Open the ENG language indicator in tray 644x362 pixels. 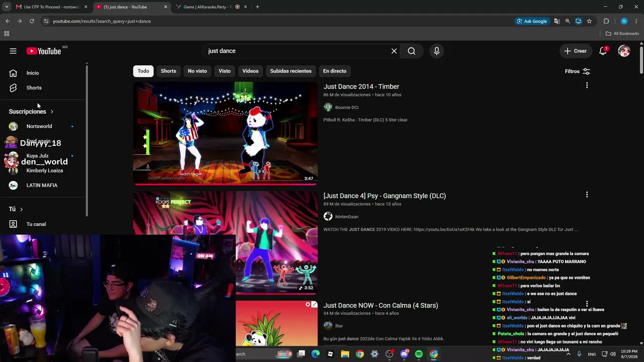[592, 354]
